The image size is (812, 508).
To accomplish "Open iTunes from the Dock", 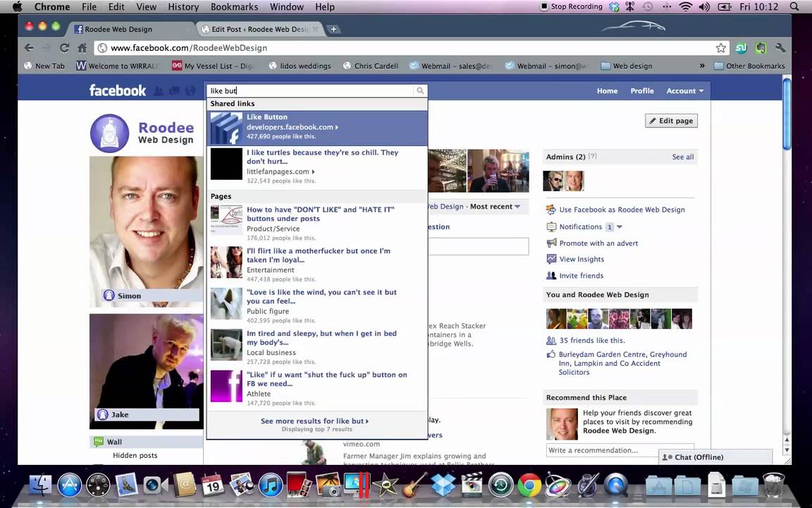I will (x=270, y=485).
